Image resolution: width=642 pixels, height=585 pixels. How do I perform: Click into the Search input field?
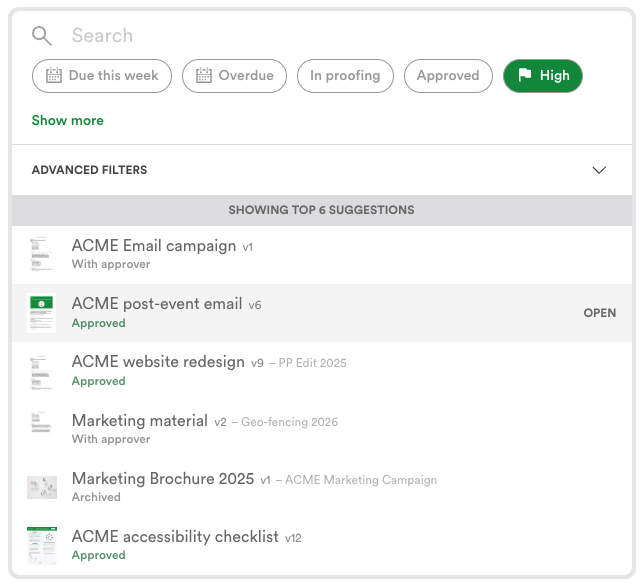pos(300,36)
